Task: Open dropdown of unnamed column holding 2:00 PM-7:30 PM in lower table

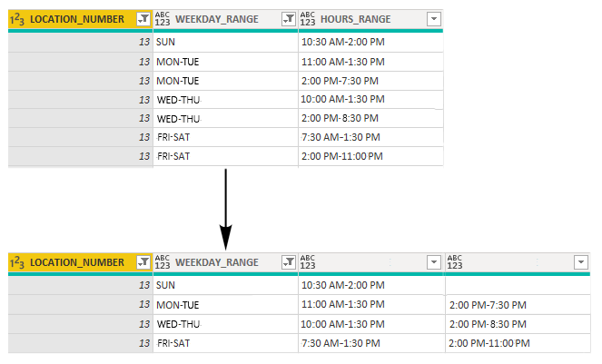Action: pyautogui.click(x=581, y=261)
